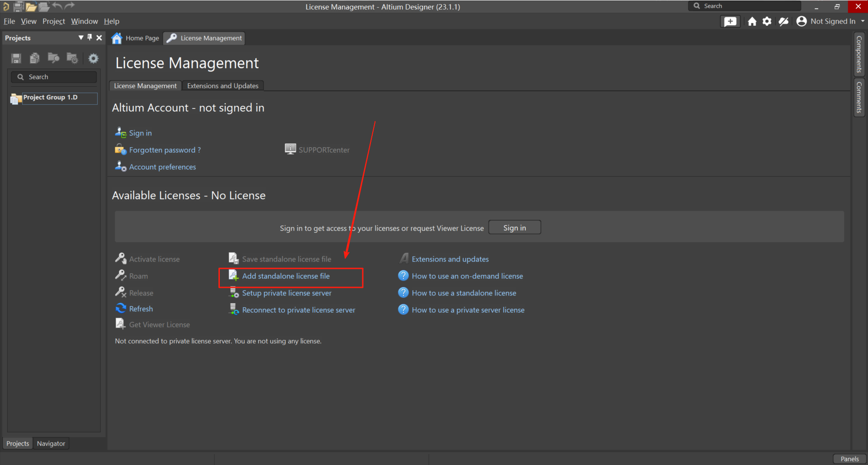Click the compile documents icon in Projects panel
The width and height of the screenshot is (868, 465).
tap(35, 58)
